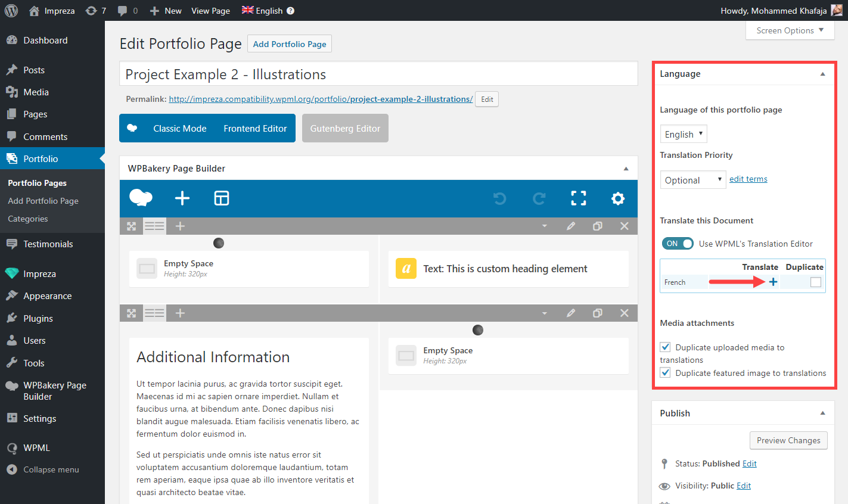
Task: Open the permalink URL link
Action: (x=321, y=99)
